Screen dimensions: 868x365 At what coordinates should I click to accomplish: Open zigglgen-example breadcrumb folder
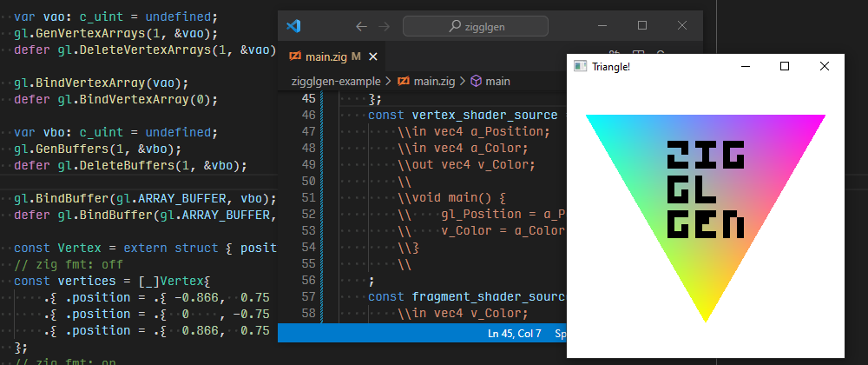[334, 81]
